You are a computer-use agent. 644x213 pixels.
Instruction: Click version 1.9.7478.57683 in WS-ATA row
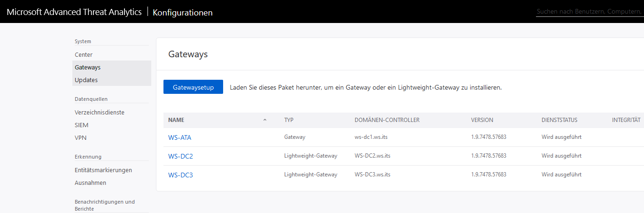point(489,137)
